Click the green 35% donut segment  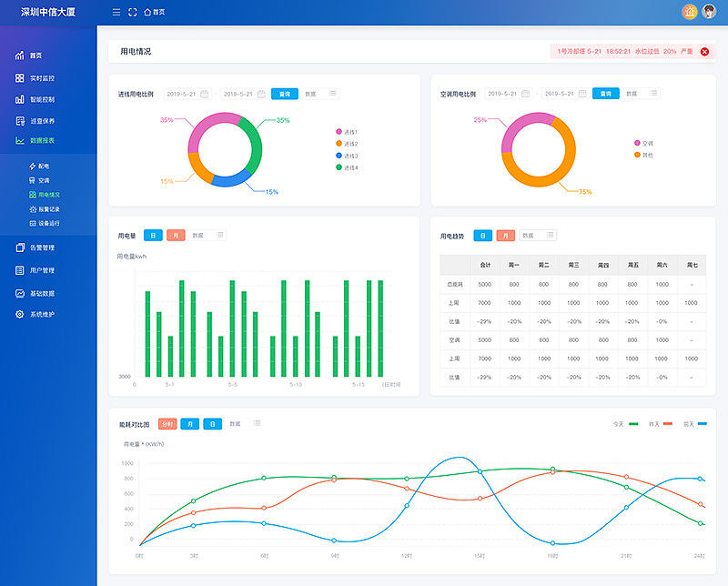pos(256,146)
